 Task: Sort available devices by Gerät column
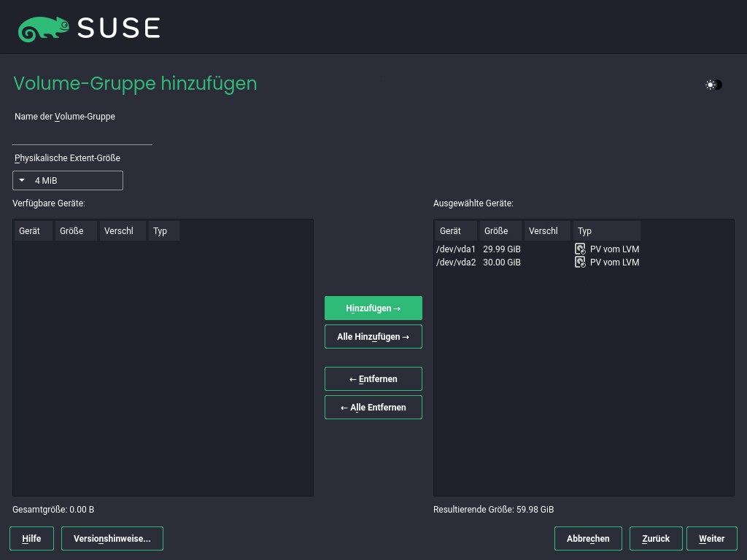(33, 231)
